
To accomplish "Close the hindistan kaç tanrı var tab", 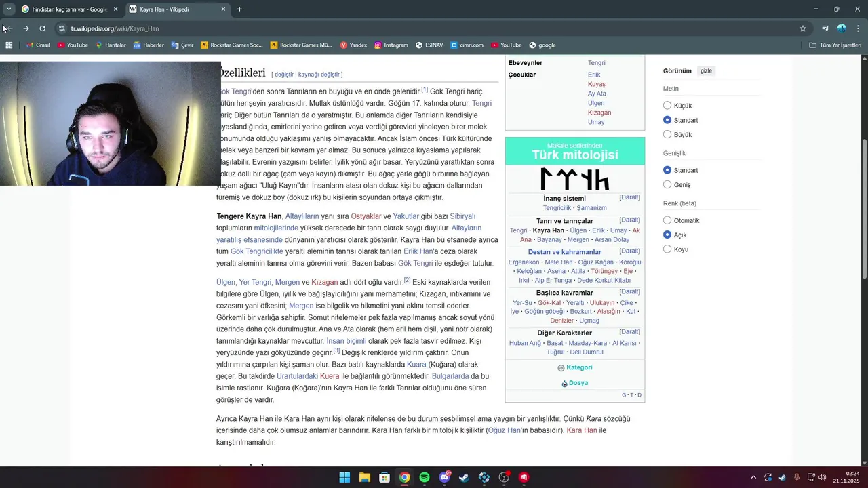I will 115,9.
